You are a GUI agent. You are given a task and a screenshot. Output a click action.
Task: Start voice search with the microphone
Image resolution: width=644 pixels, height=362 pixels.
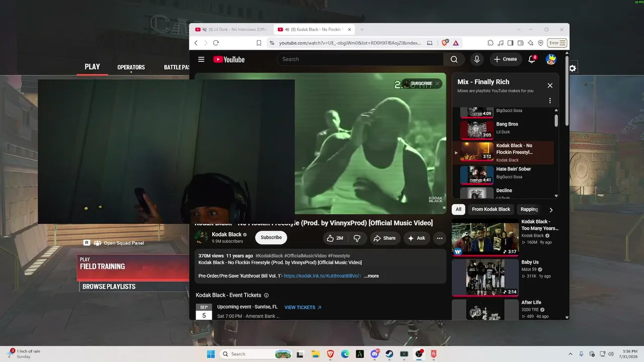(x=477, y=59)
